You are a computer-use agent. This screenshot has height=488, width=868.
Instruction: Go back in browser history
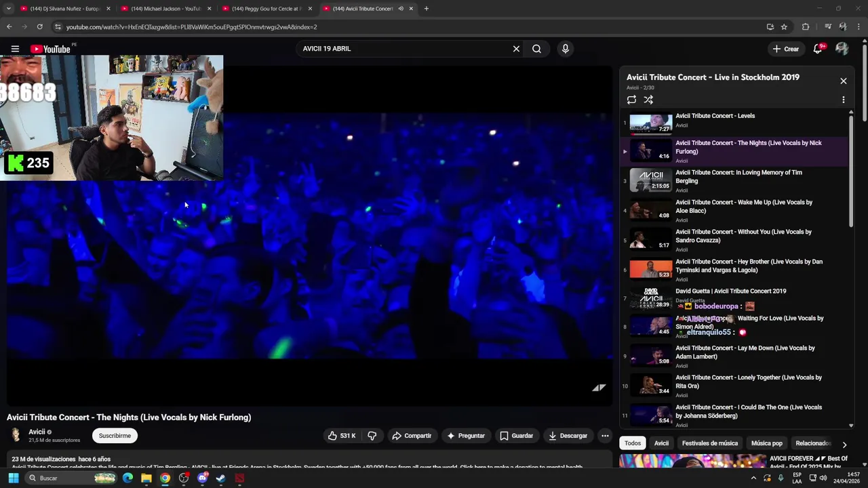click(9, 27)
